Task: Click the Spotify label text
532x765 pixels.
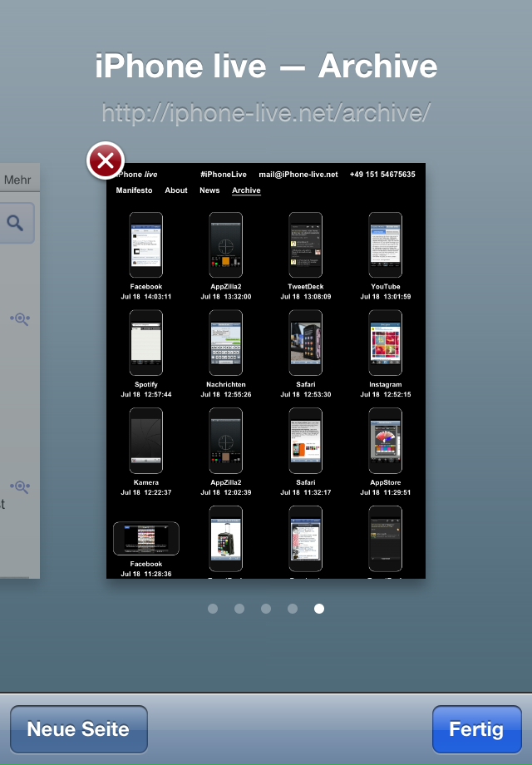Action: click(x=145, y=384)
